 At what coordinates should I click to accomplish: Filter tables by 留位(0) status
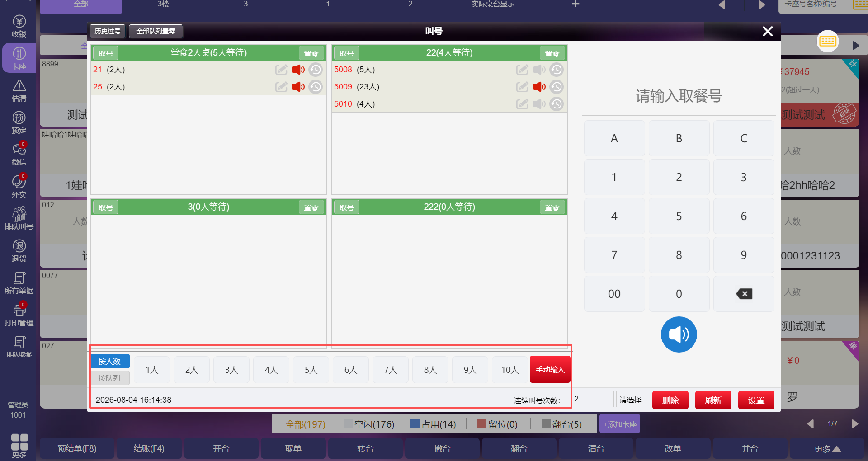click(497, 424)
